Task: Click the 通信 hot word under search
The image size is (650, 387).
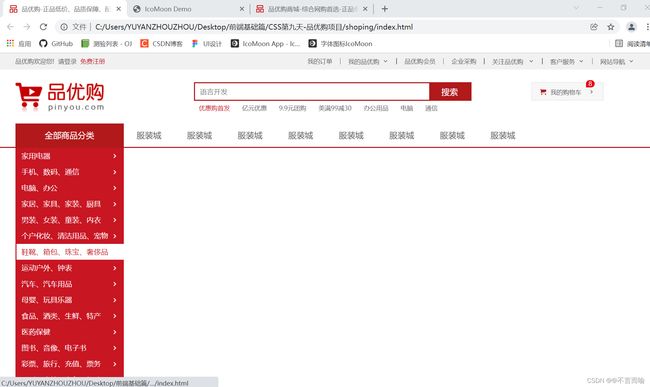Action: click(x=431, y=108)
